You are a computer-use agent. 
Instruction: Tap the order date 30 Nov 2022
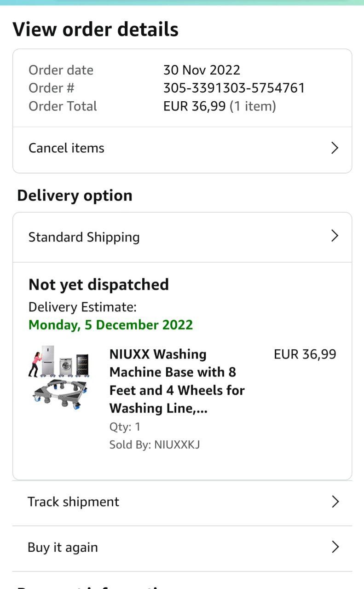click(202, 70)
